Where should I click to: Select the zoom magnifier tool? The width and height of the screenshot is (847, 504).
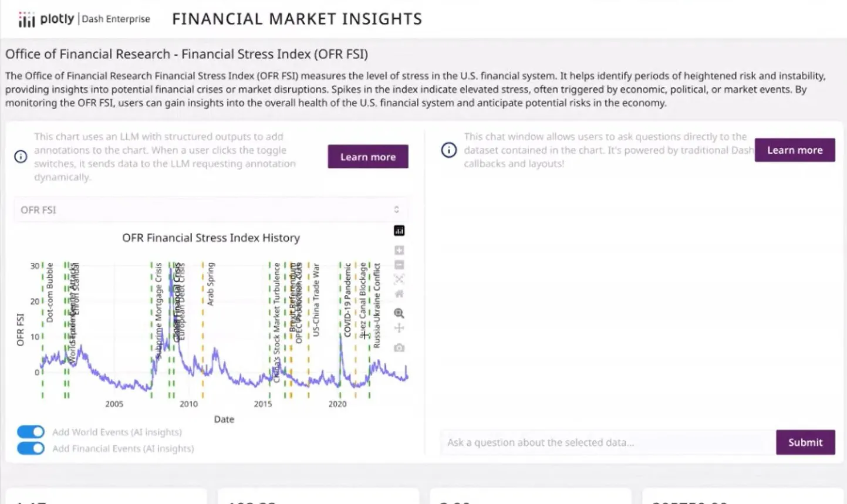pyautogui.click(x=399, y=313)
